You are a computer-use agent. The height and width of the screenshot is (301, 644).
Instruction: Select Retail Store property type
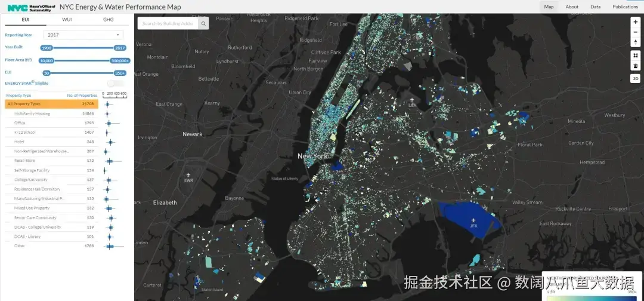51,161
